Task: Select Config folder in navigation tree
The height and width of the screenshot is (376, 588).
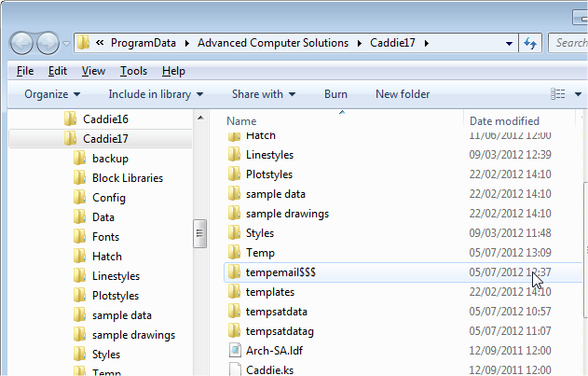Action: (109, 198)
